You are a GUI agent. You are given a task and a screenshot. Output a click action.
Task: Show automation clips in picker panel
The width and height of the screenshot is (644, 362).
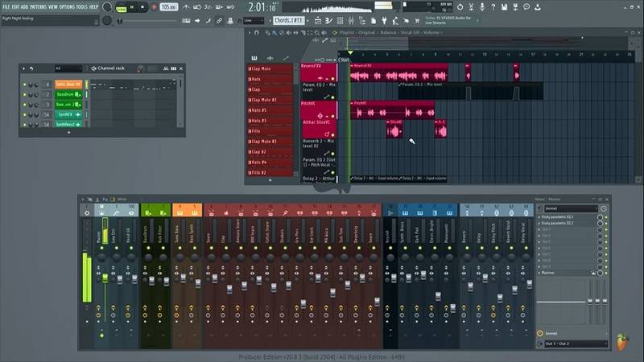click(286, 58)
